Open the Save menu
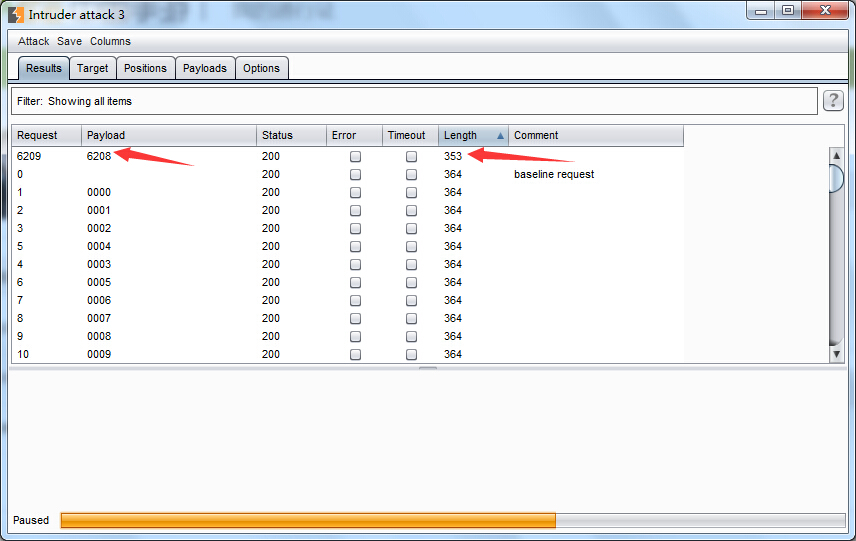856x541 pixels. pyautogui.click(x=69, y=41)
